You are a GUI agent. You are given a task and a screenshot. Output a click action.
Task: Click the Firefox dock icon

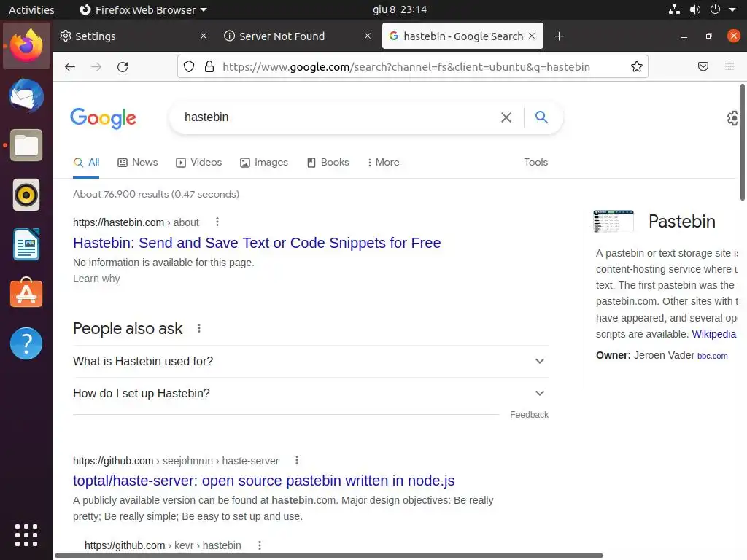point(26,46)
